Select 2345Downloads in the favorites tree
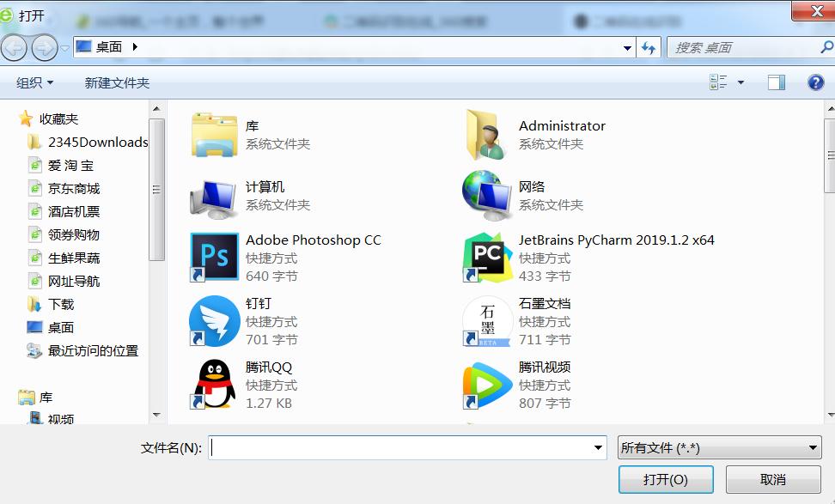The height and width of the screenshot is (504, 835). (97, 143)
